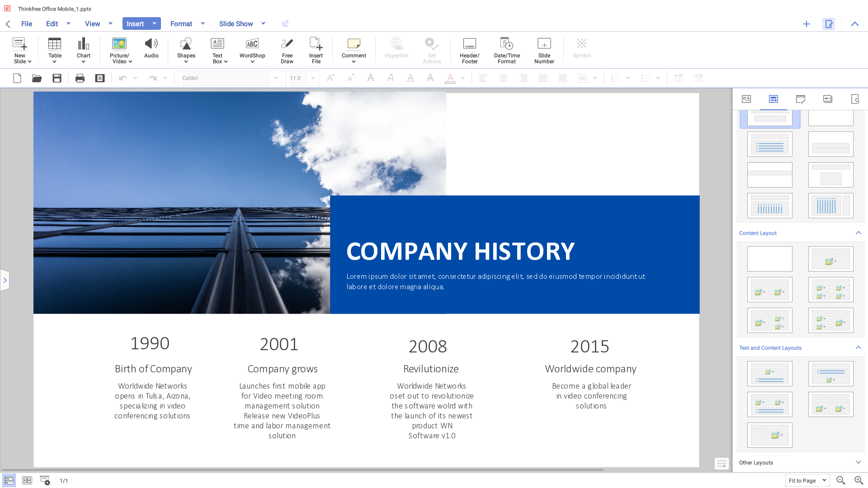The height and width of the screenshot is (488, 868).
Task: Expand the Edit menu arrow
Action: coord(68,23)
